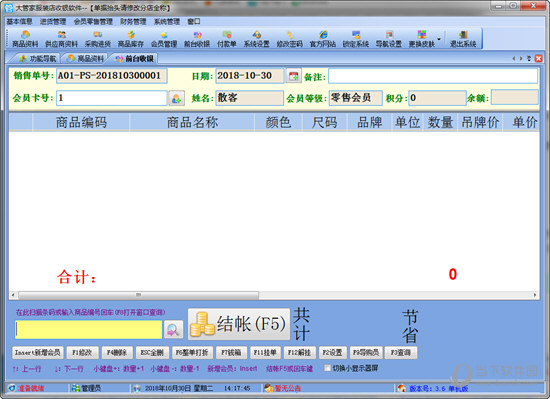Open 导航设置 toolbar icon

[x=389, y=39]
